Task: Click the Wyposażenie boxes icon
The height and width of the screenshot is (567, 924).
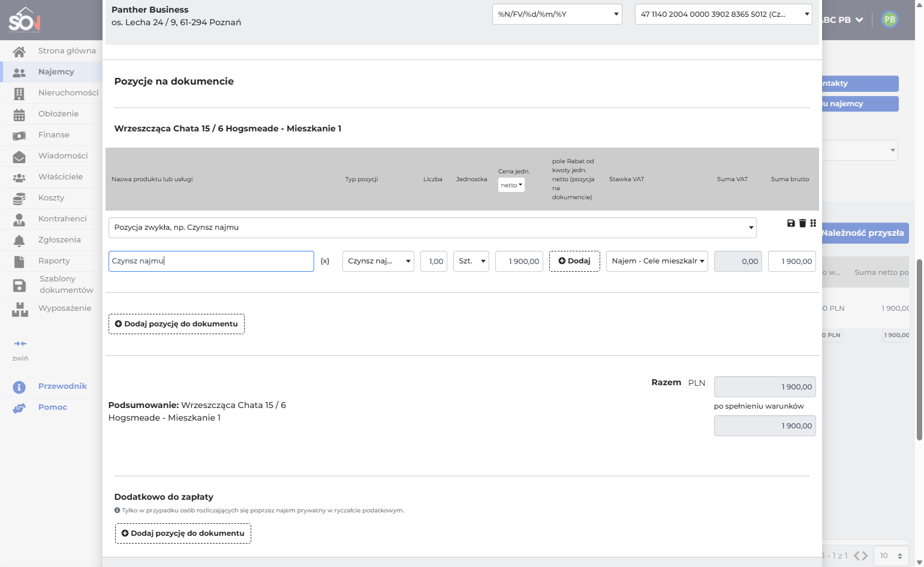Action: click(x=20, y=309)
